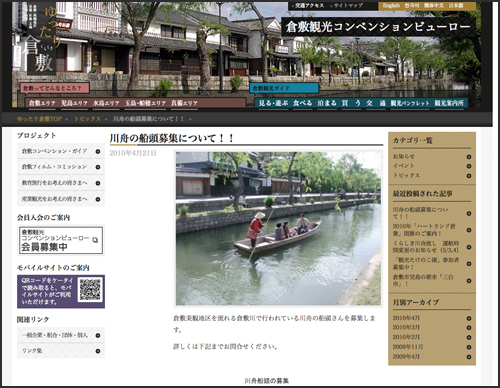Click the 倉敷観光コンベンションビューロー title banner
Screen dimensions: 500x388
coord(378,27)
